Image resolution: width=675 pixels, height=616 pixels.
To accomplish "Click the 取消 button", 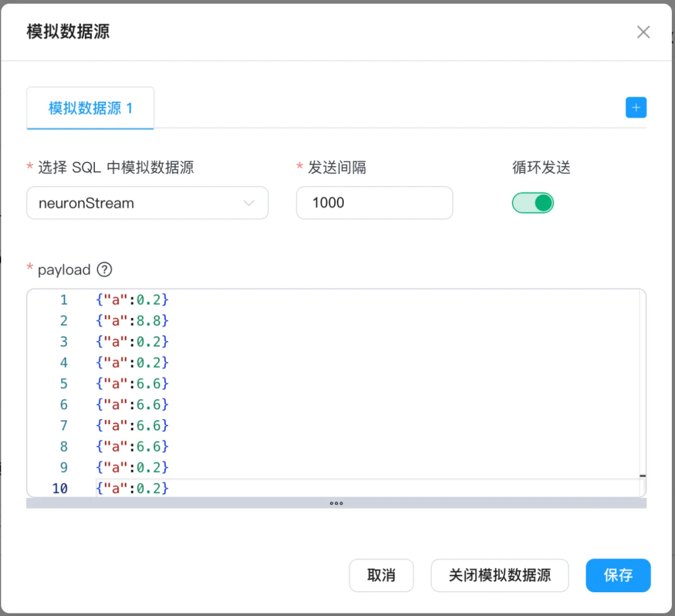I will [381, 575].
